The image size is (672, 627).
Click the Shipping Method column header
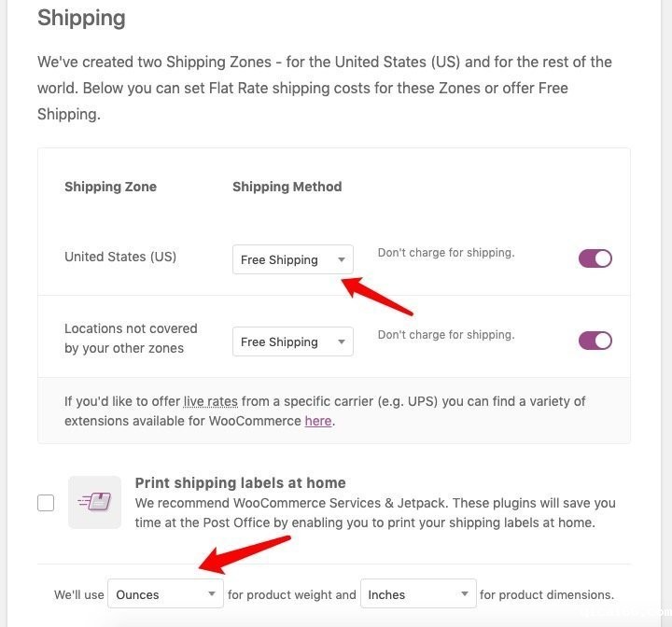tap(287, 187)
